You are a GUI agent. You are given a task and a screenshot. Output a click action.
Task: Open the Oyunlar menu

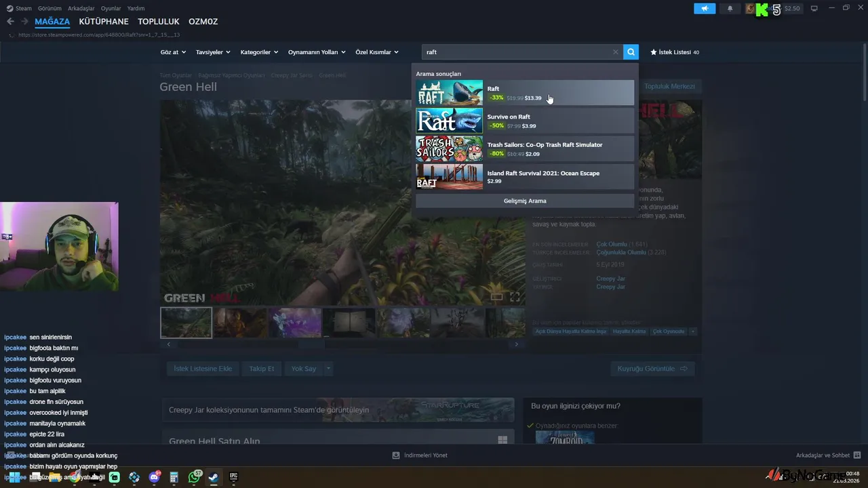pyautogui.click(x=111, y=9)
